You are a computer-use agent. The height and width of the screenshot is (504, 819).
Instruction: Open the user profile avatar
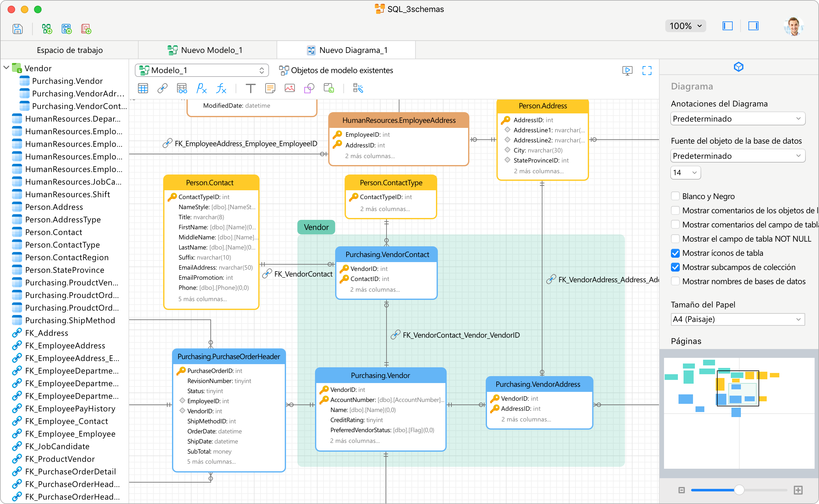coord(794,26)
